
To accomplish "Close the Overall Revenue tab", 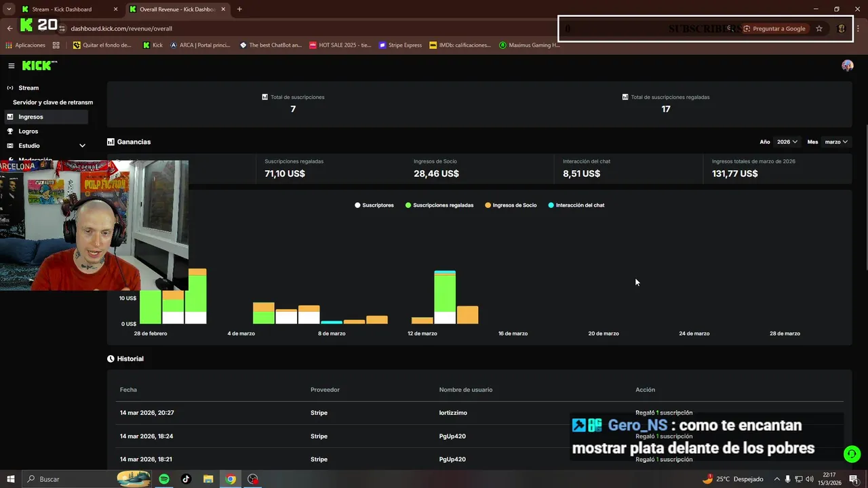I will [x=223, y=9].
